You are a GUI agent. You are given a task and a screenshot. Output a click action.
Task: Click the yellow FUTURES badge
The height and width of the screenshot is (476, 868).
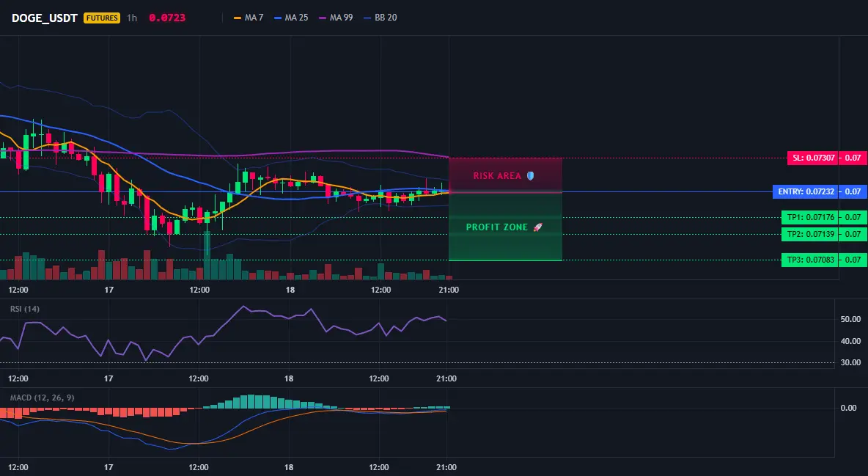point(102,18)
